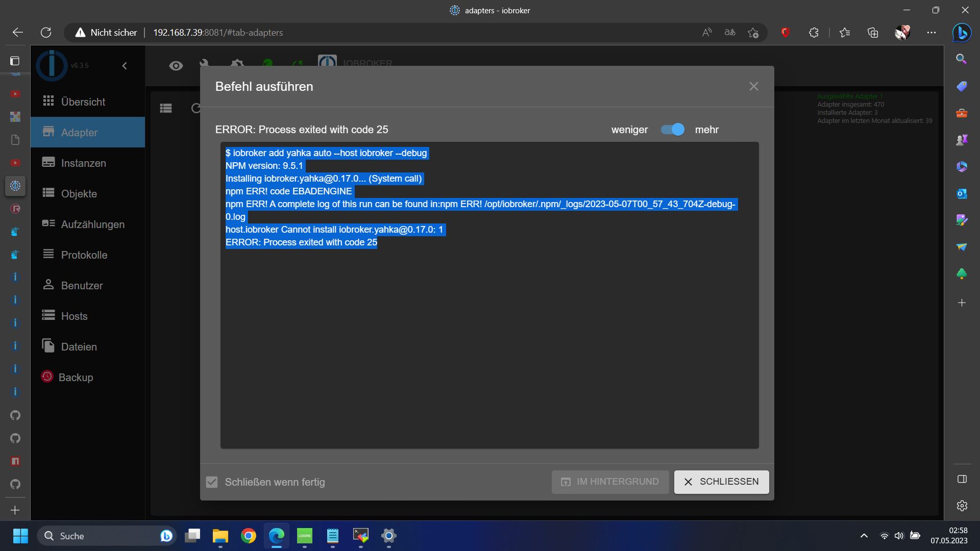
Task: Open the favorites list icon
Action: coord(845,33)
